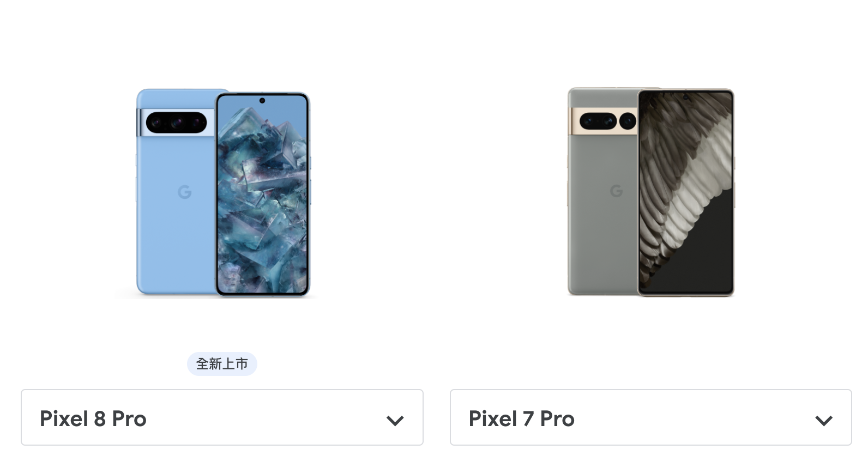Screen dimensions: 868x474
Task: Click the dark lens cutout on Pixel 8 Pro camera bar
Action: tap(176, 123)
